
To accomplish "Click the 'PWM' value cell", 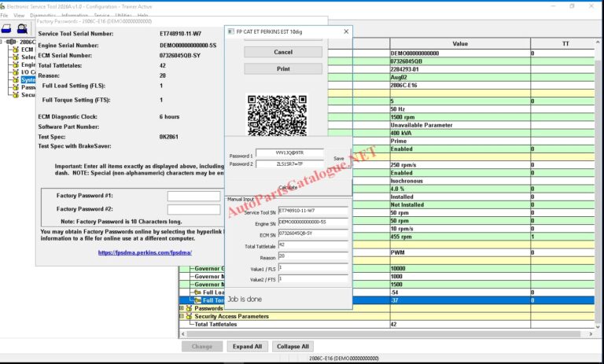I will pyautogui.click(x=460, y=252).
